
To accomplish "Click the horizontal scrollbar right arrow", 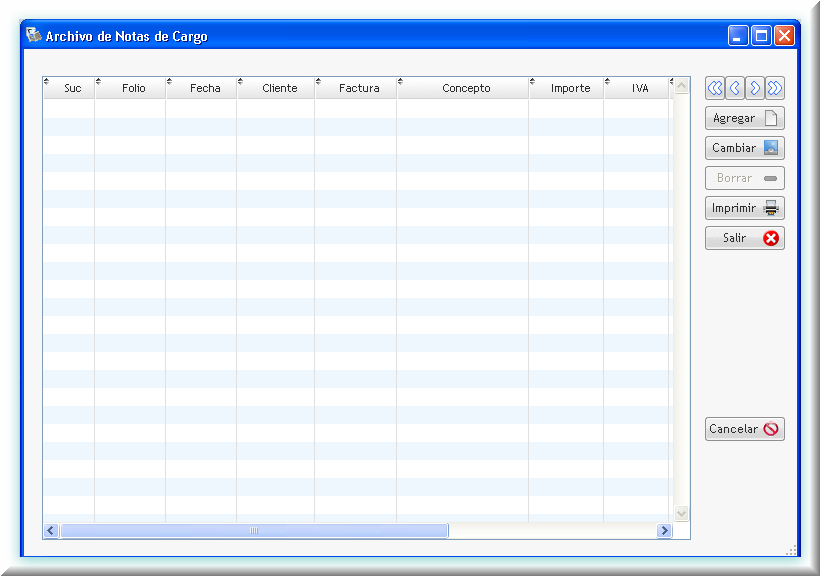I will [x=664, y=530].
